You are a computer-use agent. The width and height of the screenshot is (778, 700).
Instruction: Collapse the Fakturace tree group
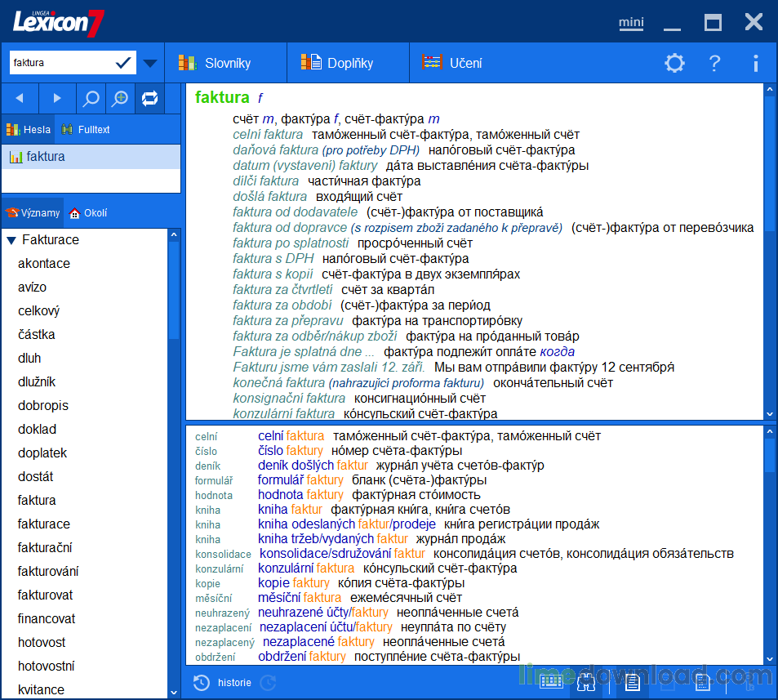[x=11, y=240]
